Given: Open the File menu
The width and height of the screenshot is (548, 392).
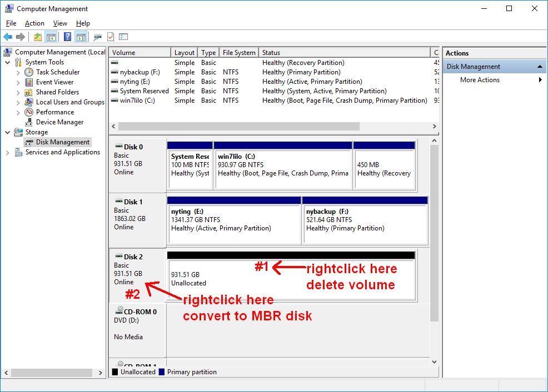Looking at the screenshot, I should pyautogui.click(x=11, y=23).
